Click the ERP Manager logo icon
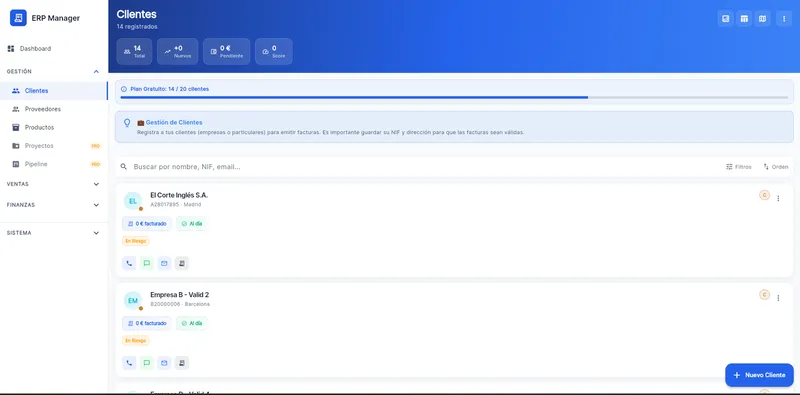 click(x=18, y=18)
